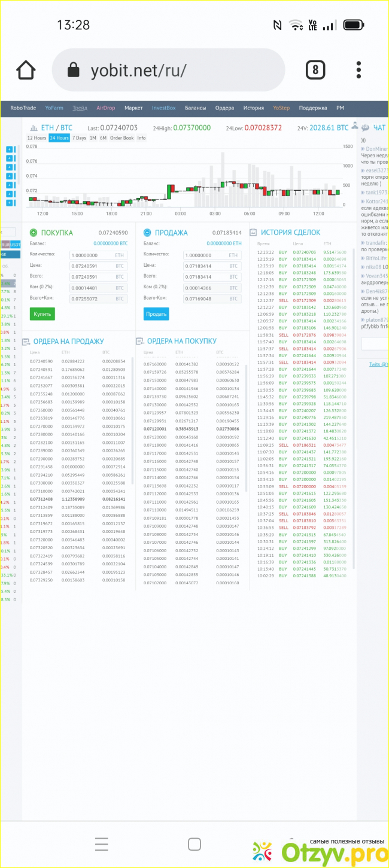Screen dimensions: 389x868
Task: Switch chart to 12 Hours range
Action: 37,138
